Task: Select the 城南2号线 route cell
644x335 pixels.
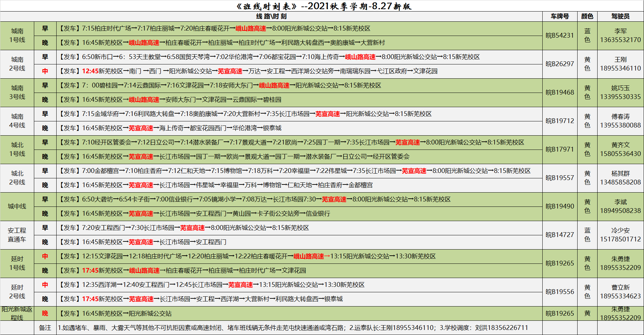Action: coord(17,64)
